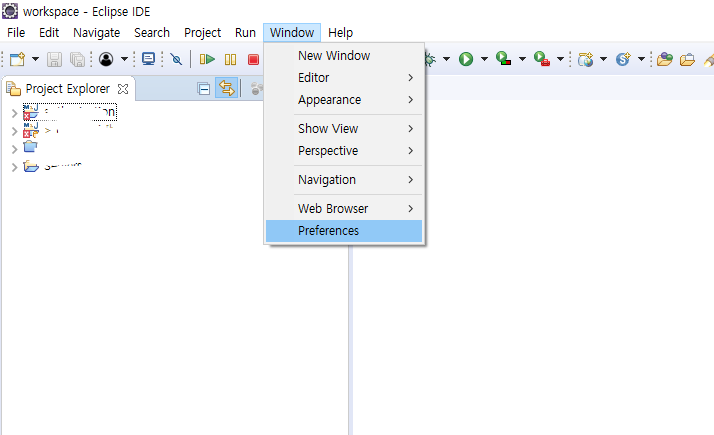Open the Project menu
This screenshot has height=435, width=714.
[x=202, y=33]
